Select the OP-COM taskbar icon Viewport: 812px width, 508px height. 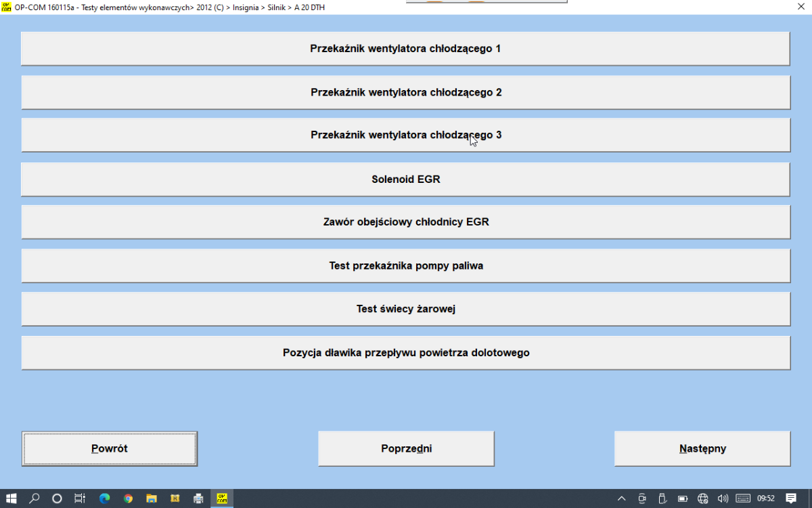pos(222,499)
